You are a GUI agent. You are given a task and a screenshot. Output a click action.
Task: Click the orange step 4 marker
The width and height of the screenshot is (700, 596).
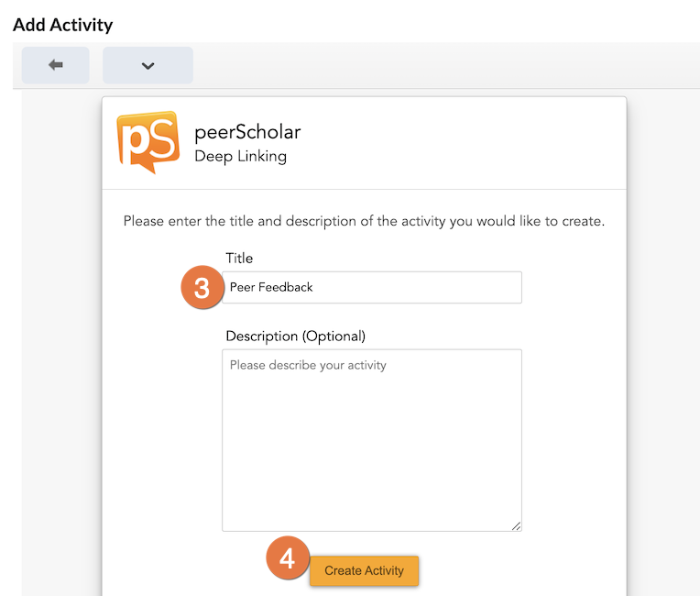[287, 558]
